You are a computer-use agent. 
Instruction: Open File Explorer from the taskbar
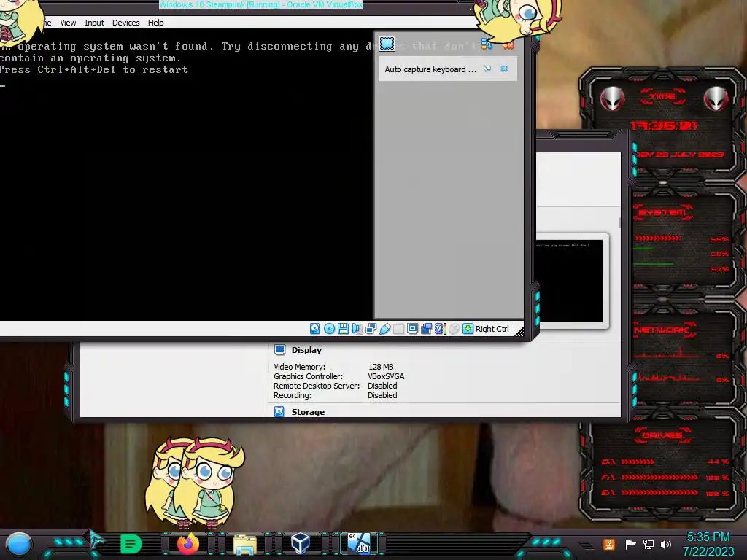click(245, 544)
